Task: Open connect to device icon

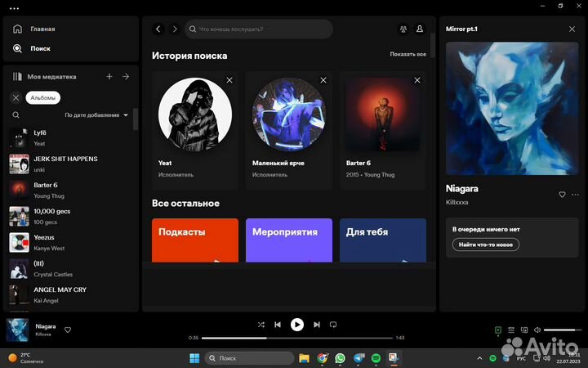Action: point(524,330)
